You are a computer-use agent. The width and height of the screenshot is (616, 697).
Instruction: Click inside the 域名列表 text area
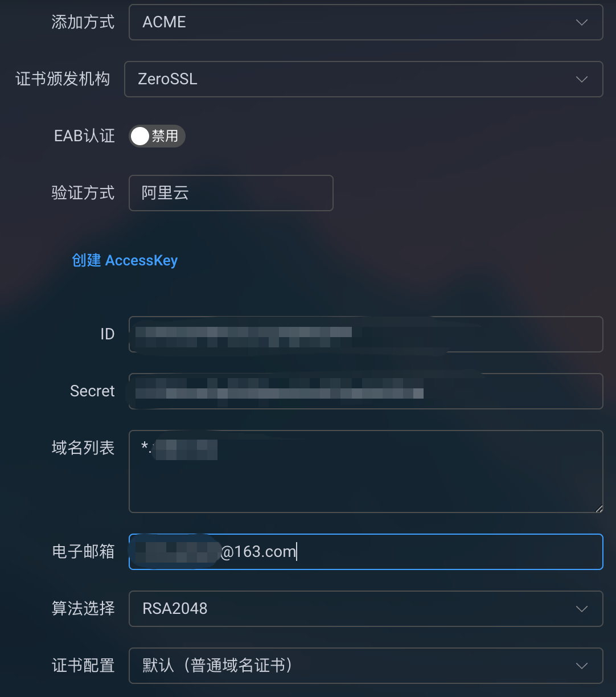point(366,478)
